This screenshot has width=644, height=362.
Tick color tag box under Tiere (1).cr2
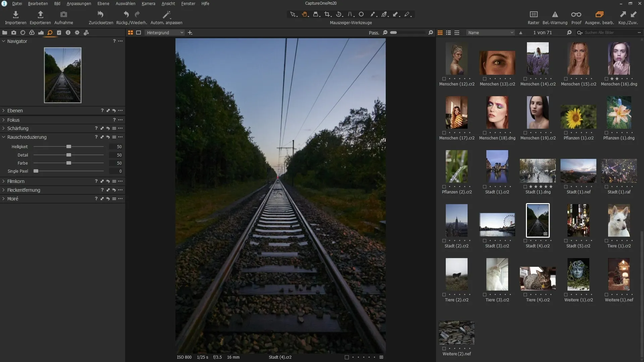[x=606, y=241]
